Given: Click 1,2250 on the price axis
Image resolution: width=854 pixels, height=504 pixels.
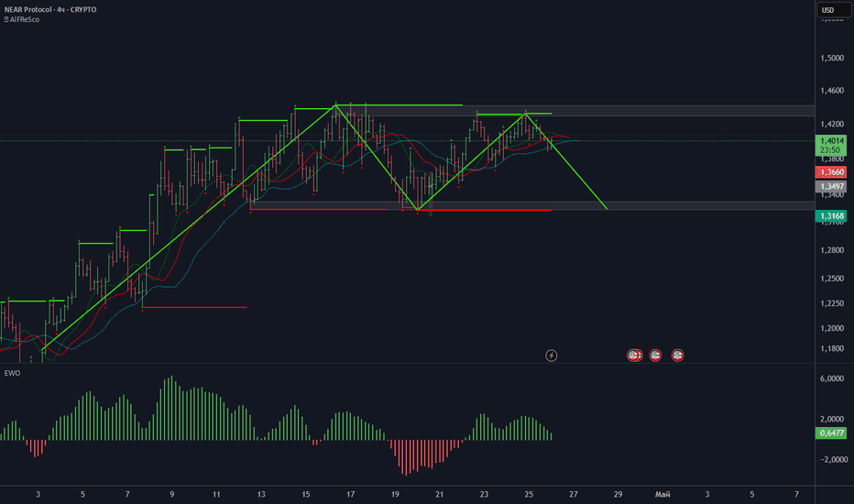Looking at the screenshot, I should [832, 303].
